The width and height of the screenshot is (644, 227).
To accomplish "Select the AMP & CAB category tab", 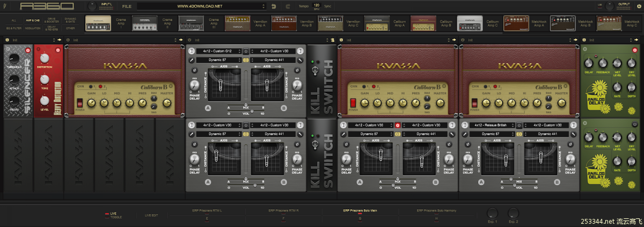I will 33,20.
